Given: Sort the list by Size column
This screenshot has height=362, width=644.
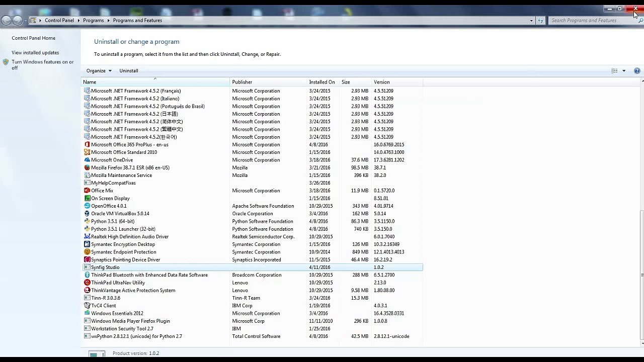Looking at the screenshot, I should coord(355,82).
